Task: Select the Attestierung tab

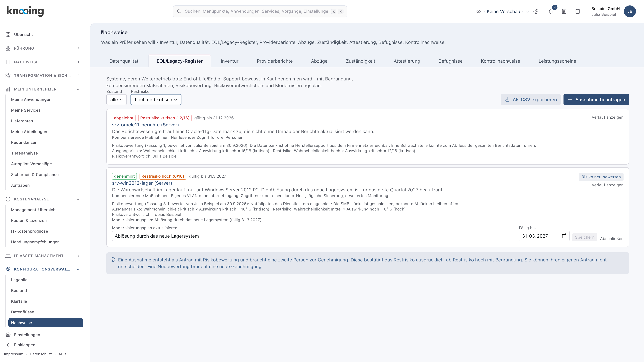Action: click(x=407, y=61)
